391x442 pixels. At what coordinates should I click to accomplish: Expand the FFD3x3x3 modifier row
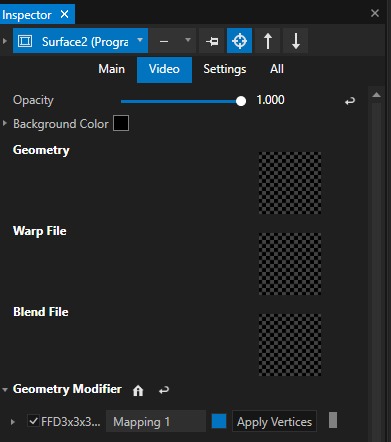[13, 422]
